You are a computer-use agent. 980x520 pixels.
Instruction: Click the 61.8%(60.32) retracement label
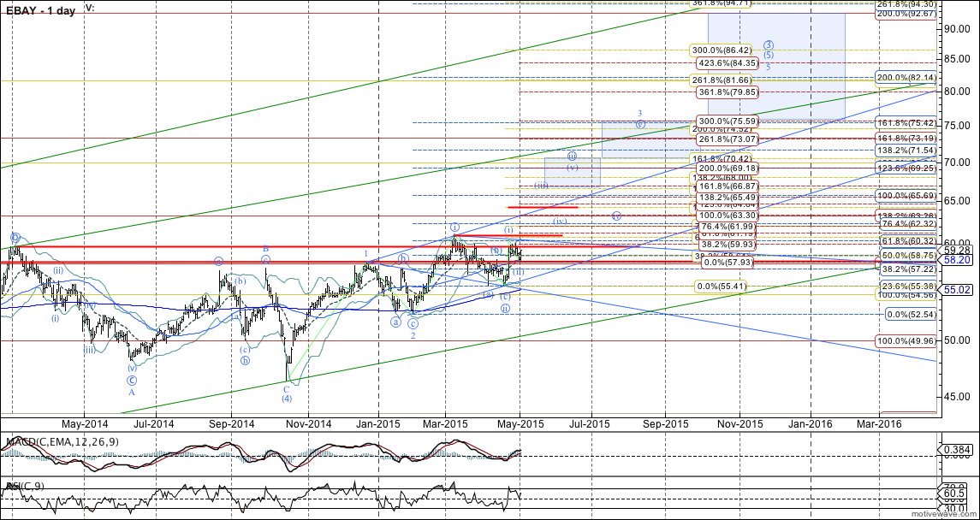tap(908, 240)
